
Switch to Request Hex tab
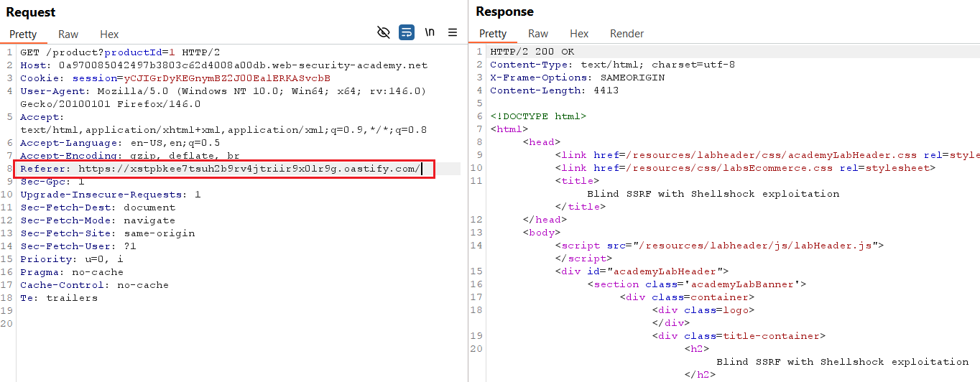tap(109, 34)
